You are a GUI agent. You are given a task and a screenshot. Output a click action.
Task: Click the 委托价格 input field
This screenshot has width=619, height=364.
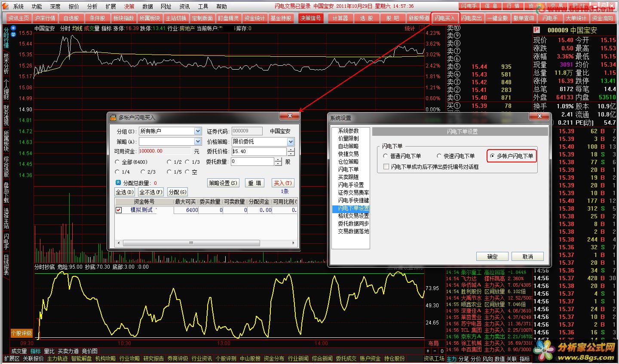(259, 151)
